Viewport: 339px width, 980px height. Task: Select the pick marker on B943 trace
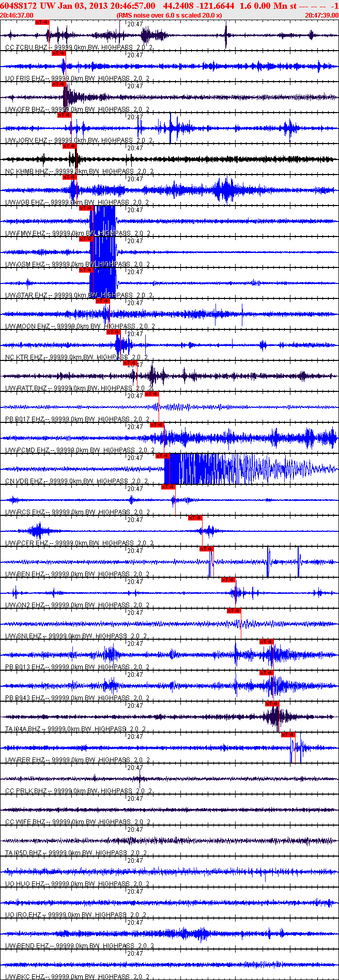point(267,673)
